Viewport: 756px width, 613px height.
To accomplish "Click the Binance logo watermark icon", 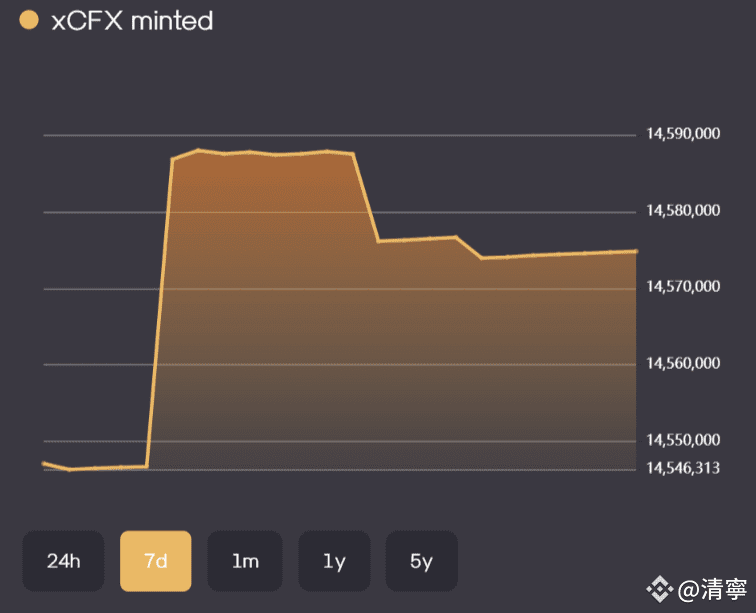I will pyautogui.click(x=659, y=589).
